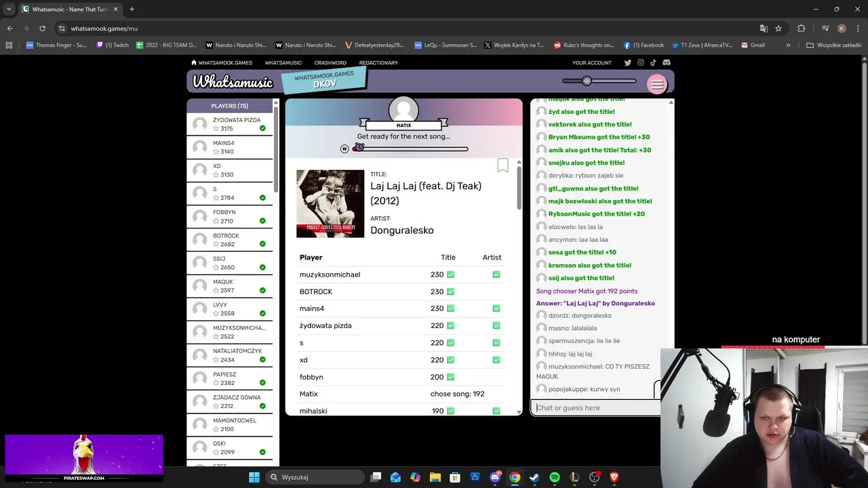Open a new browser tab

click(x=132, y=9)
